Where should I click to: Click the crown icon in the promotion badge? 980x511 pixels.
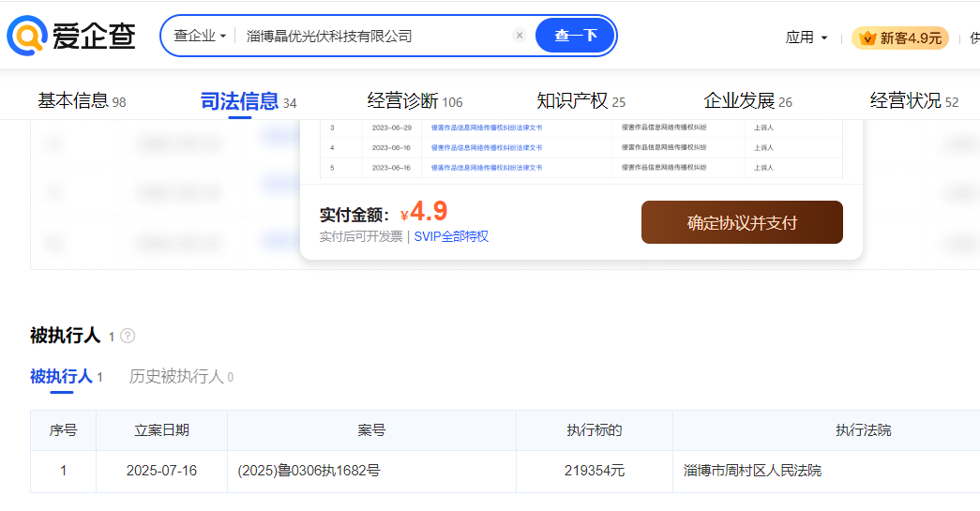click(867, 38)
